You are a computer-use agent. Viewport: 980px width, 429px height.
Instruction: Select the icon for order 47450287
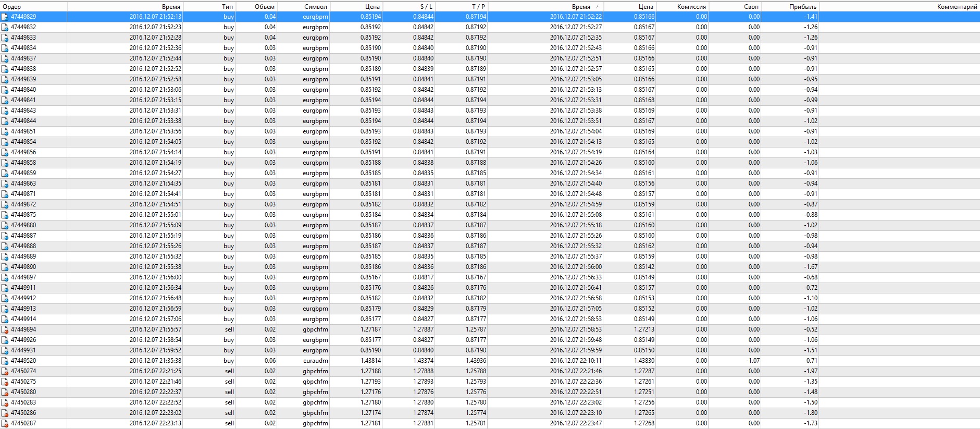(x=5, y=423)
